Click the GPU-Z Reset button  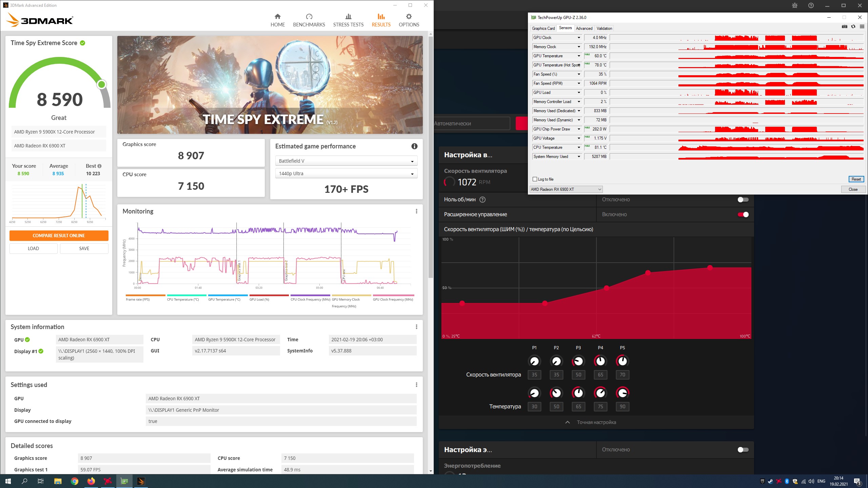pyautogui.click(x=856, y=179)
